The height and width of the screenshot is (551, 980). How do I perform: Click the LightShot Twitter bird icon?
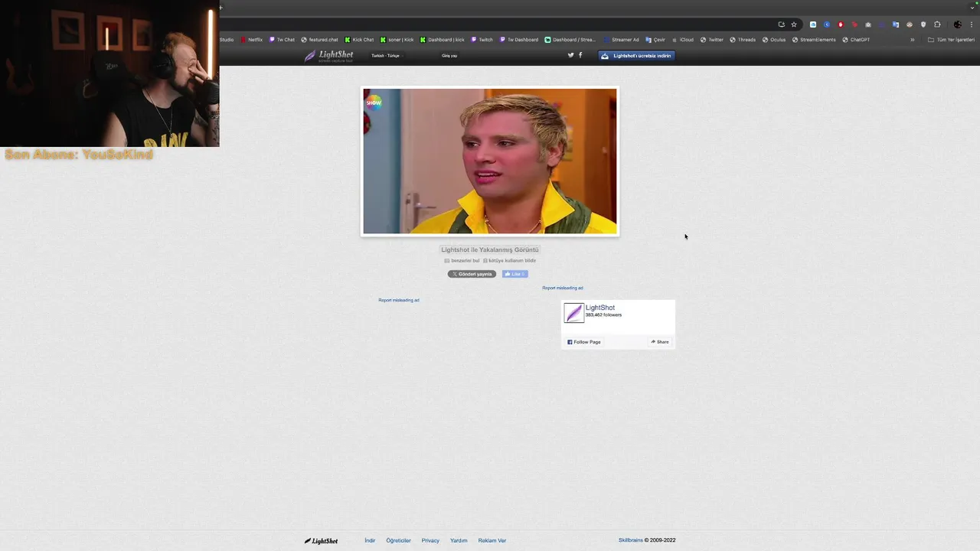[x=570, y=55]
